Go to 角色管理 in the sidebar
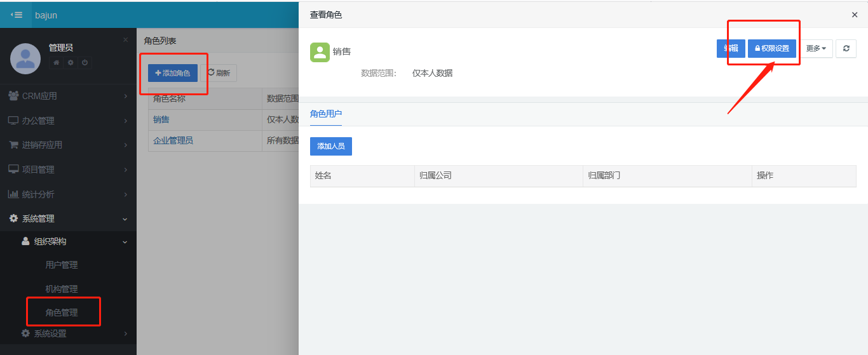The height and width of the screenshot is (355, 868). [x=62, y=312]
